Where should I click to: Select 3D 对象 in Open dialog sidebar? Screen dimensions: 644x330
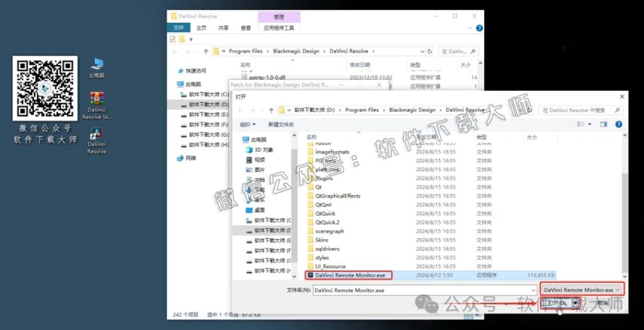point(260,149)
